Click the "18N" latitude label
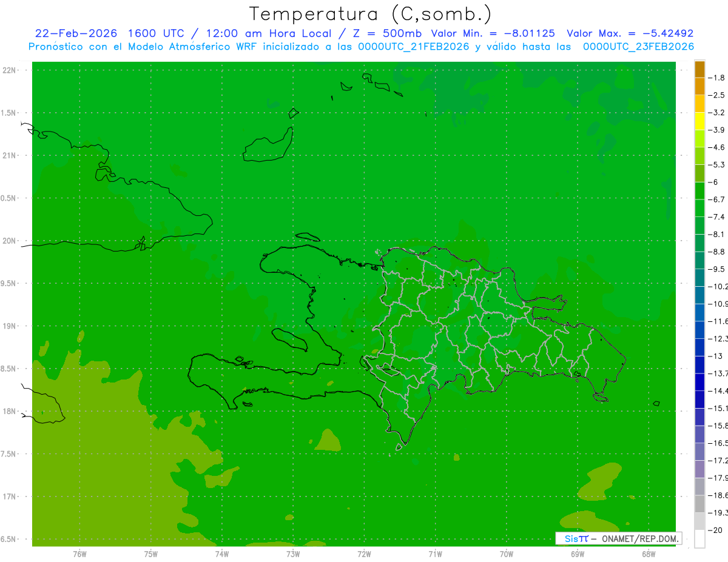 10,411
